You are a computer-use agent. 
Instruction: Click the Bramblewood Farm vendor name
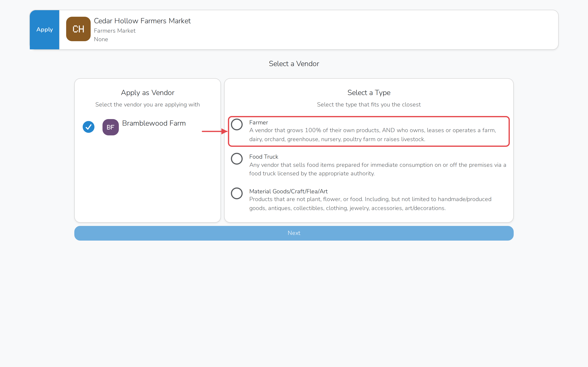point(154,123)
